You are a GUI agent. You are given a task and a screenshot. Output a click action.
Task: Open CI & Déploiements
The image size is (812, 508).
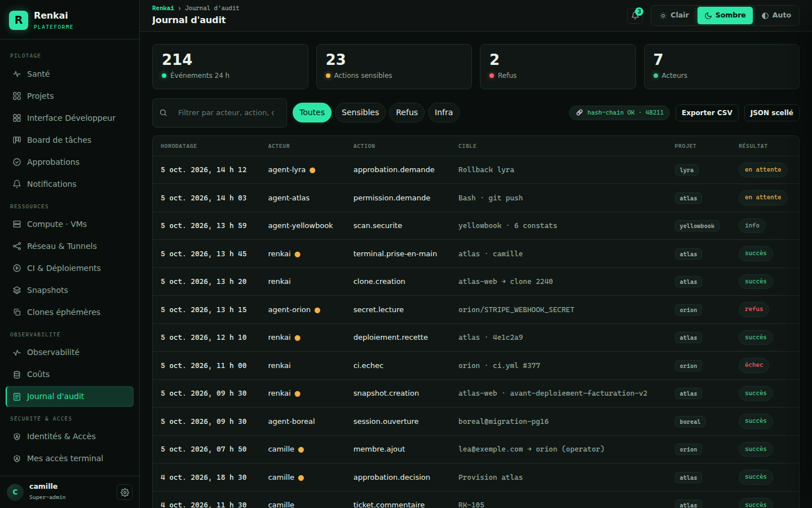click(x=69, y=268)
